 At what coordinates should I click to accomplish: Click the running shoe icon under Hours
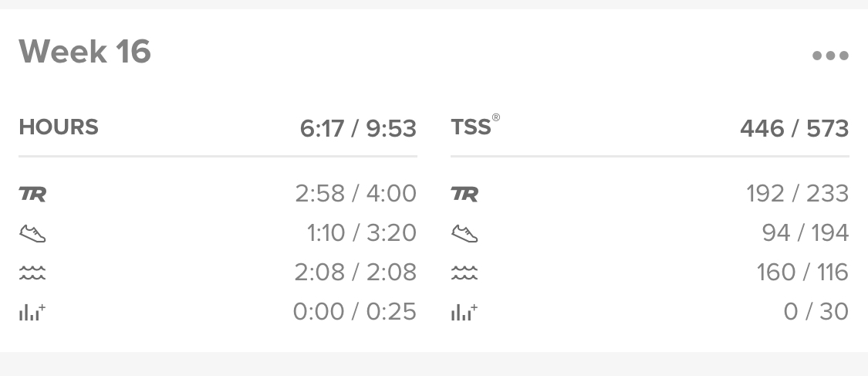32,233
